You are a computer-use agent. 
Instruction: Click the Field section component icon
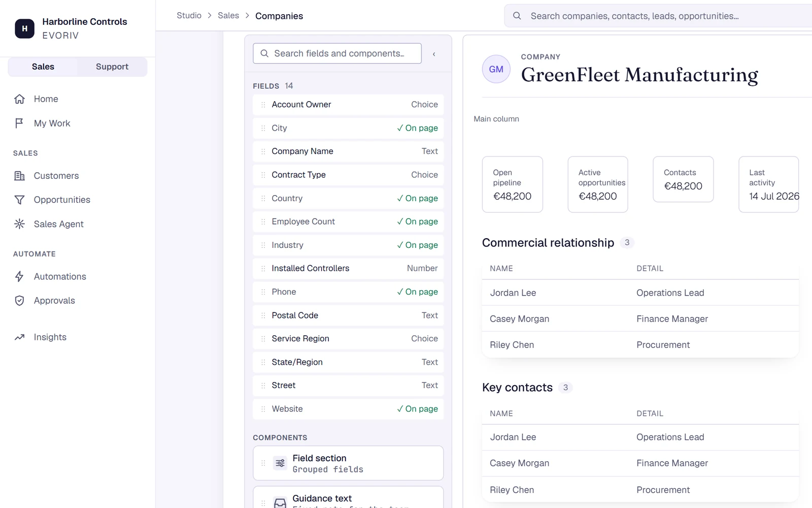tap(280, 463)
